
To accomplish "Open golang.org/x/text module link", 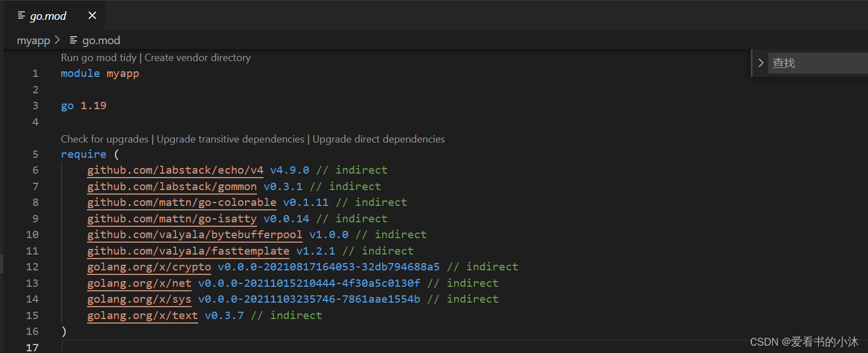I will tap(142, 315).
